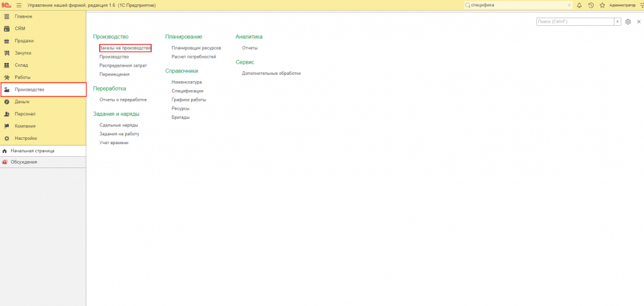Switch to Обсуждения tab
This screenshot has height=306, width=644.
coord(43,162)
